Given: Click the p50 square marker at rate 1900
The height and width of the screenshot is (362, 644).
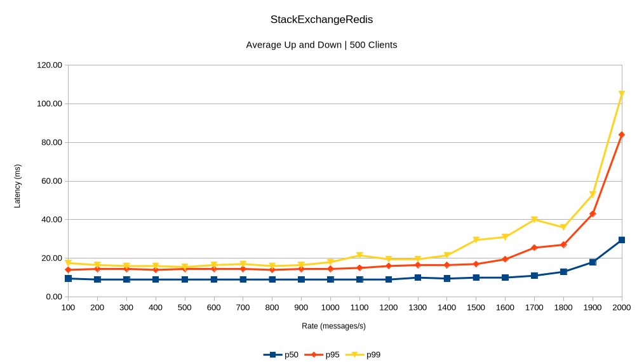Looking at the screenshot, I should [x=593, y=262].
